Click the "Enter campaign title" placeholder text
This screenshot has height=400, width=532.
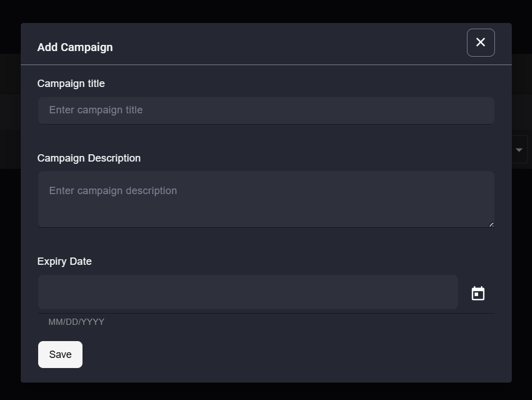95,110
